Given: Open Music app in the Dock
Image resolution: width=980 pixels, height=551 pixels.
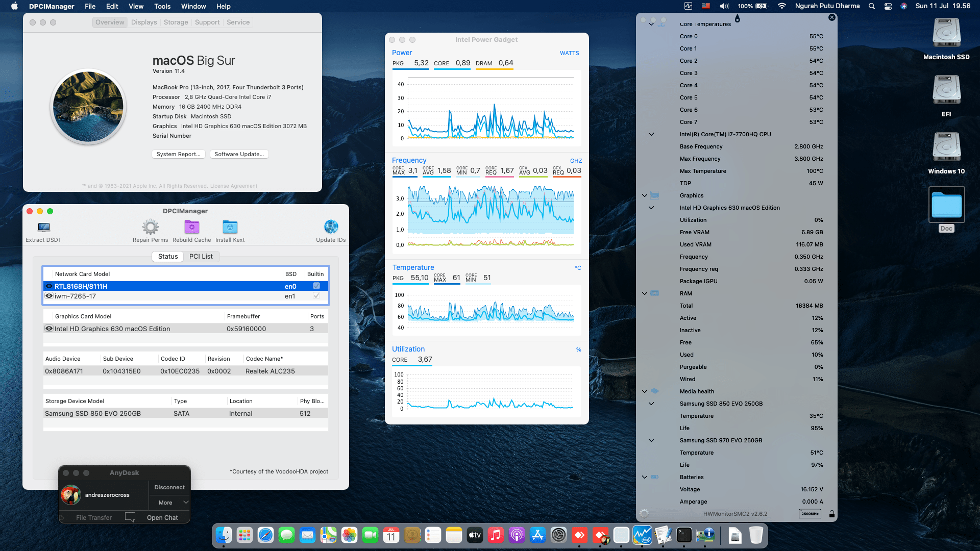Looking at the screenshot, I should point(496,535).
